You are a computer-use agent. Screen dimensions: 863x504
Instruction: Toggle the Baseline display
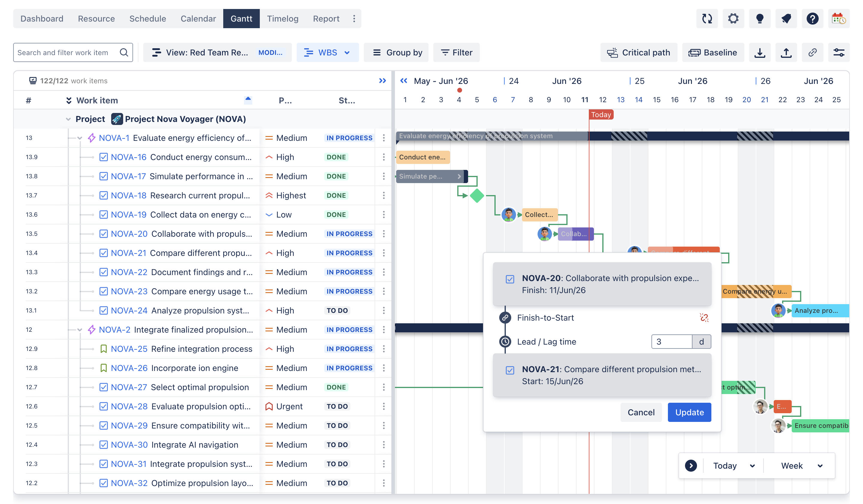(x=713, y=52)
